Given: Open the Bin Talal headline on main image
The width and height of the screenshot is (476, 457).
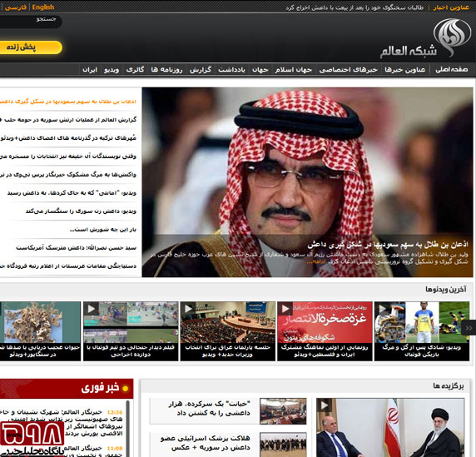Looking at the screenshot, I should click(388, 244).
